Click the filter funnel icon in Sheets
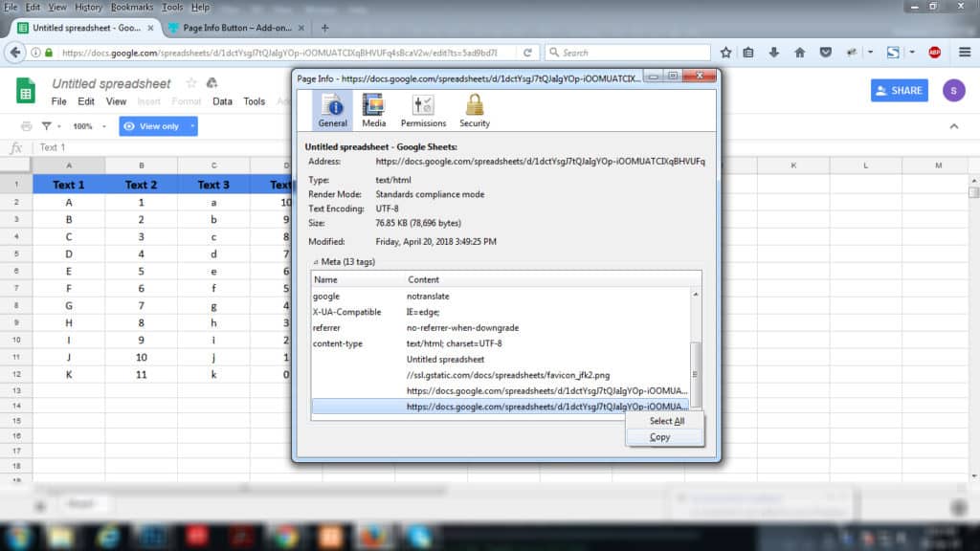980x551 pixels. [46, 126]
